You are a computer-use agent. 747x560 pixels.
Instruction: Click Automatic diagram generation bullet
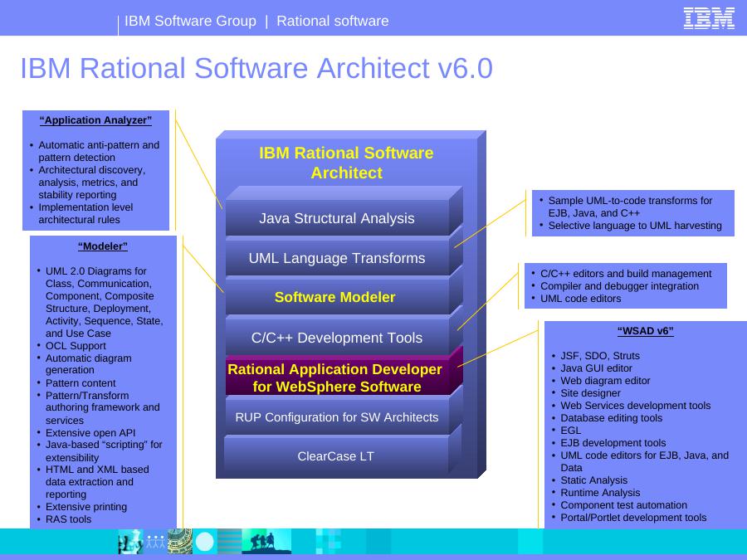click(88, 364)
